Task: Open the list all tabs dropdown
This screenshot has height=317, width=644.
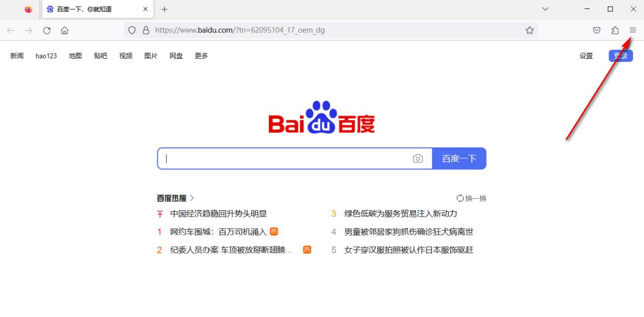Action: coord(546,9)
